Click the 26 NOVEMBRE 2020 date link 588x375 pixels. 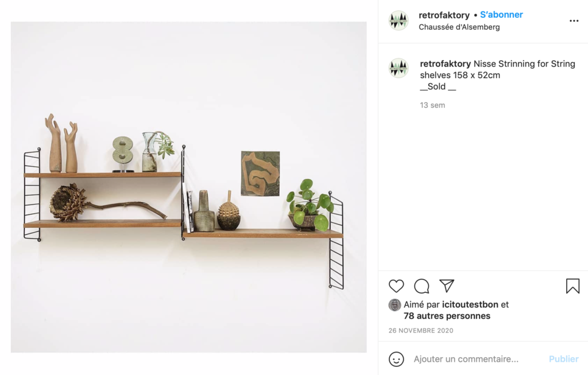pyautogui.click(x=421, y=330)
